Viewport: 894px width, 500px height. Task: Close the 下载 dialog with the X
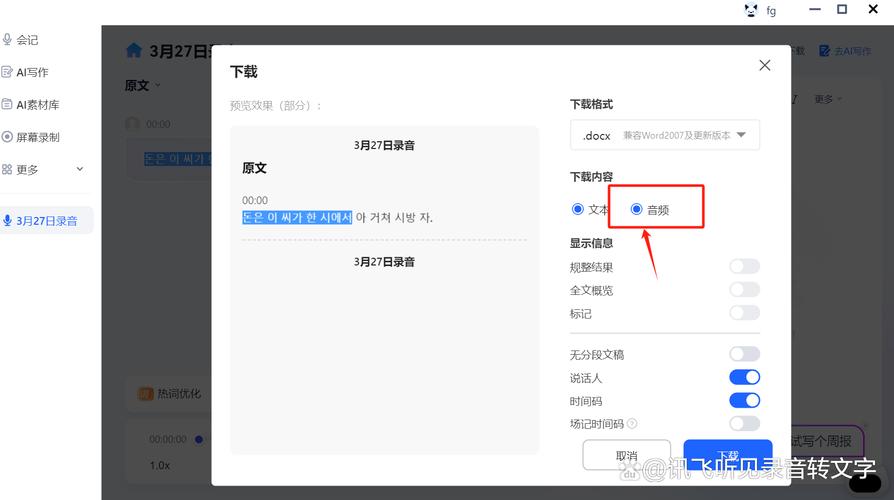click(x=765, y=66)
